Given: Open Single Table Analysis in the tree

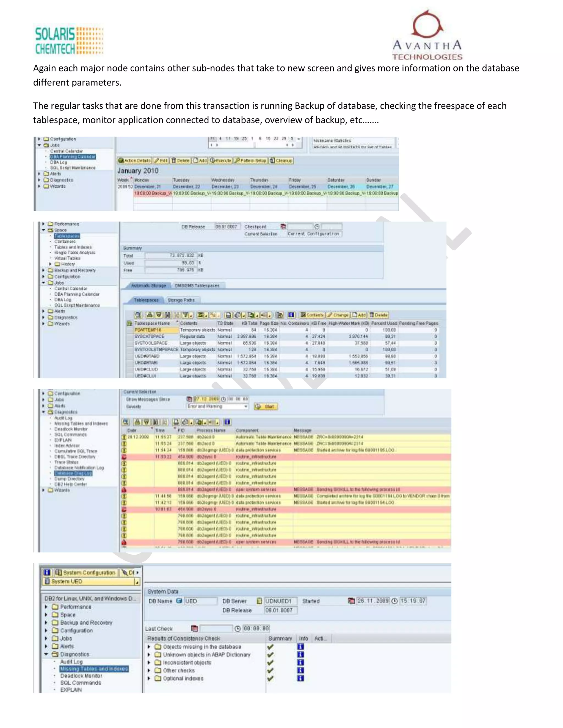Looking at the screenshot, I should click(75, 253).
